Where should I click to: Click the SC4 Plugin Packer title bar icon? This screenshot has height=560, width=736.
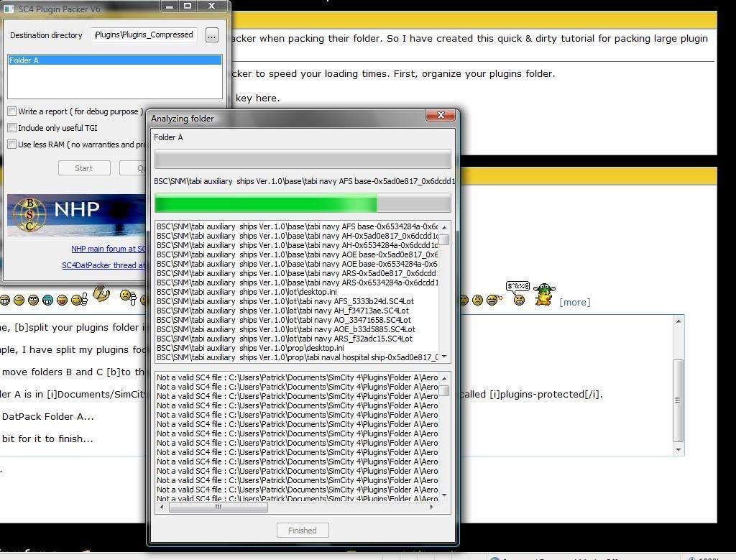[9, 9]
